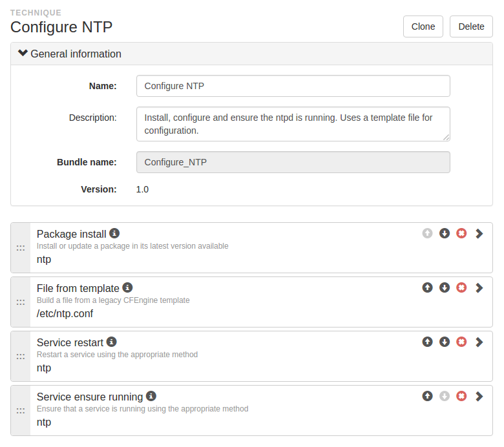Image resolution: width=504 pixels, height=447 pixels.
Task: Remove the File from template method
Action: pyautogui.click(x=461, y=287)
